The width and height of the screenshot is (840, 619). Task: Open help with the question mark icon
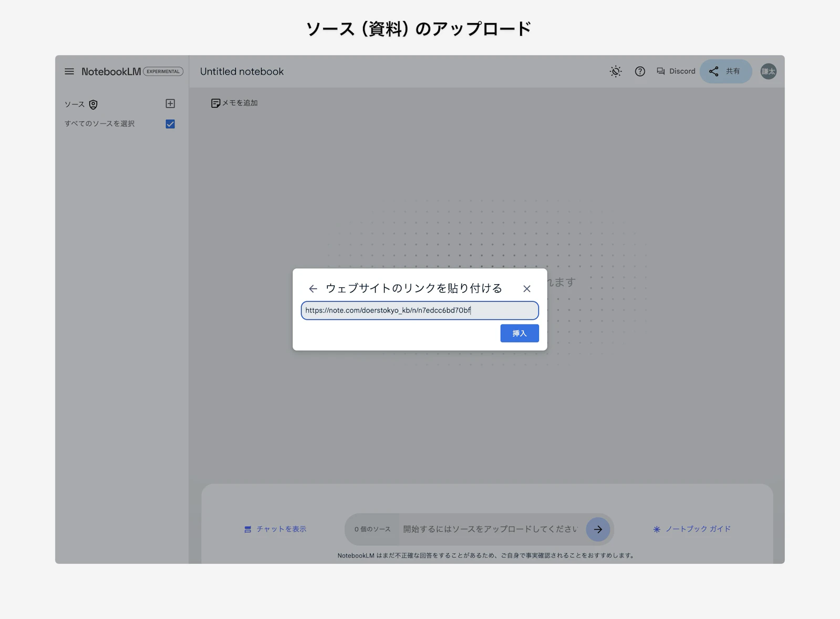point(640,71)
